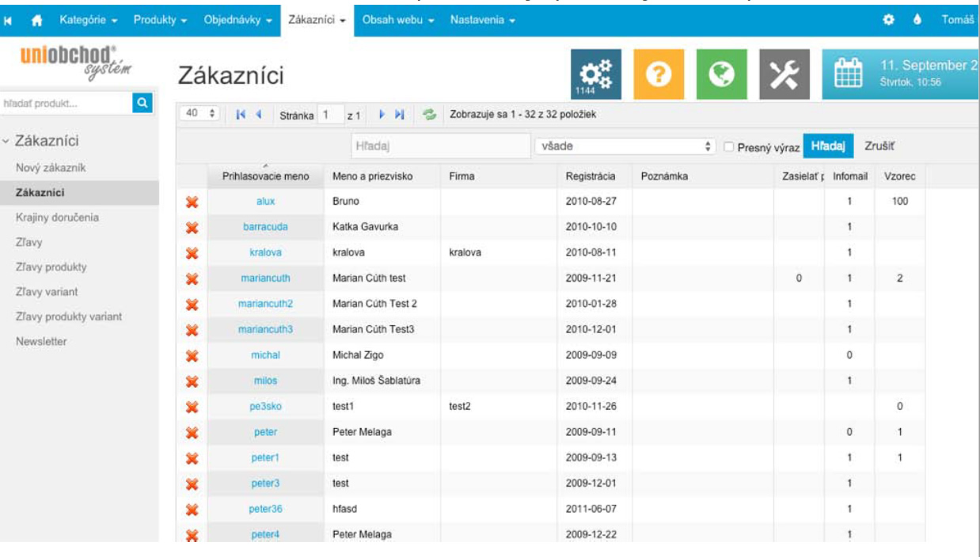Go to last page arrow in pager
980x557 pixels.
click(400, 115)
